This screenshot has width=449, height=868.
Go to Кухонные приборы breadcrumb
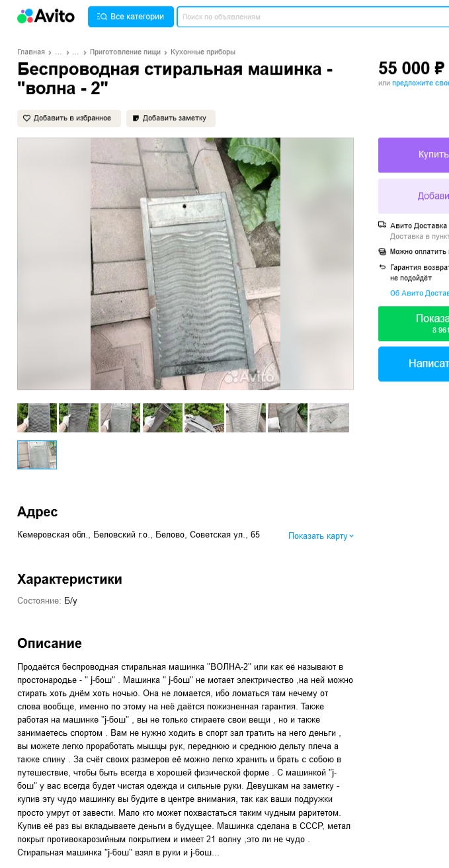click(203, 52)
